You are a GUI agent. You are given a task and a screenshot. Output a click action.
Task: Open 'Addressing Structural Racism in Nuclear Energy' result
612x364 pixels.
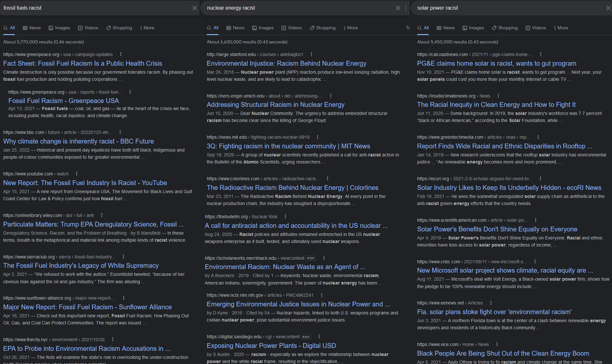(275, 105)
